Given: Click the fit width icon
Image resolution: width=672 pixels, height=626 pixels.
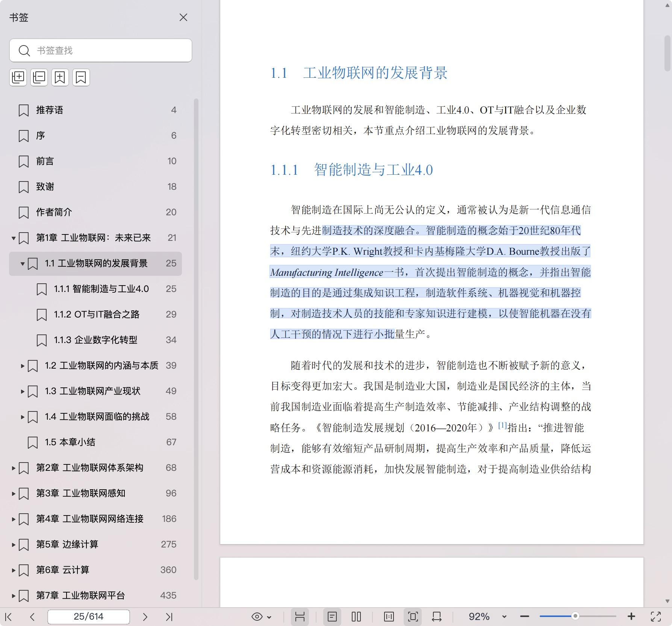Looking at the screenshot, I should coord(437,617).
